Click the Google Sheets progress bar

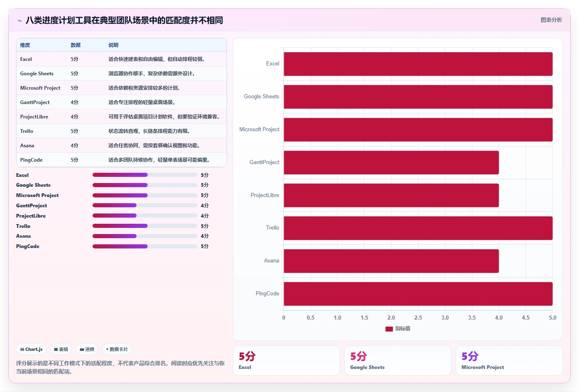pyautogui.click(x=145, y=185)
